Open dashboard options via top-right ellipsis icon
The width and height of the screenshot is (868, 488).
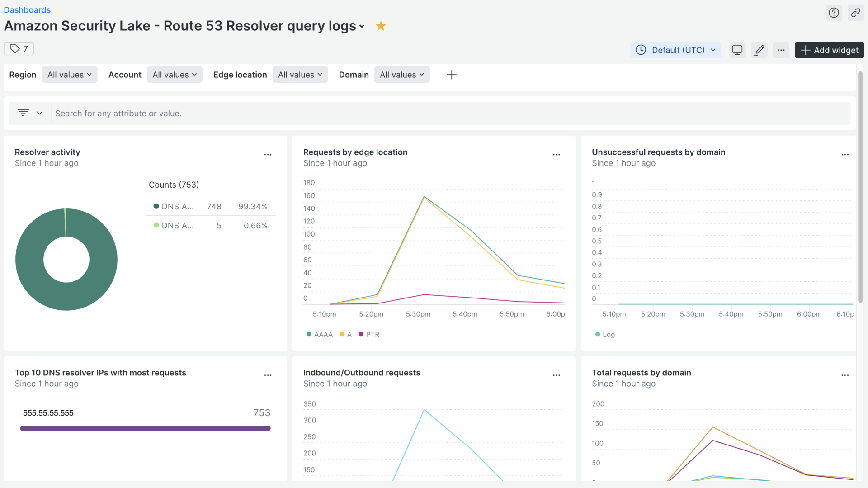[781, 50]
